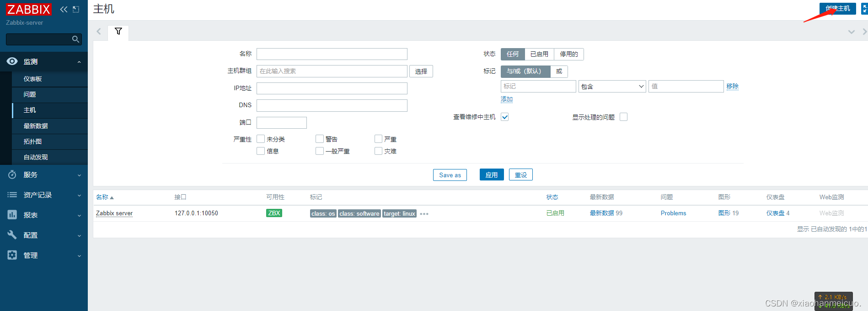Check the 严重 severity checkbox
The width and height of the screenshot is (868, 311).
pos(378,139)
